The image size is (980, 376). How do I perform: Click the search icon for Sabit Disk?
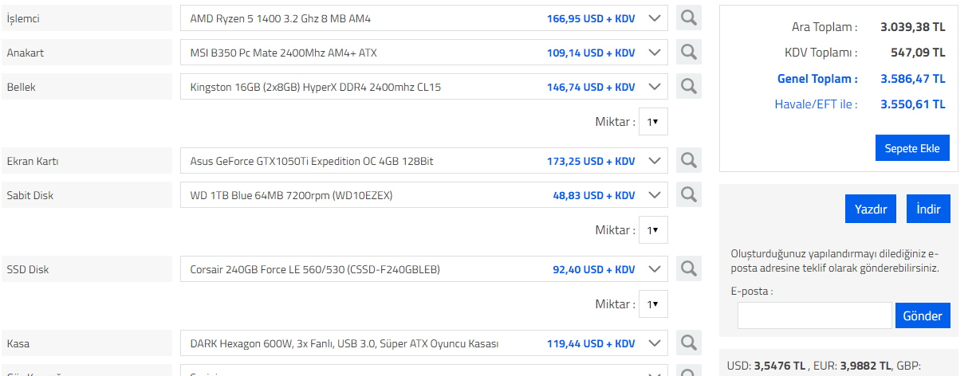click(x=688, y=195)
